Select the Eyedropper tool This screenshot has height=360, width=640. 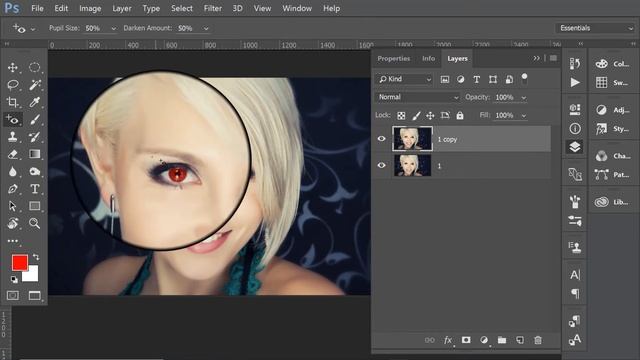pos(35,102)
